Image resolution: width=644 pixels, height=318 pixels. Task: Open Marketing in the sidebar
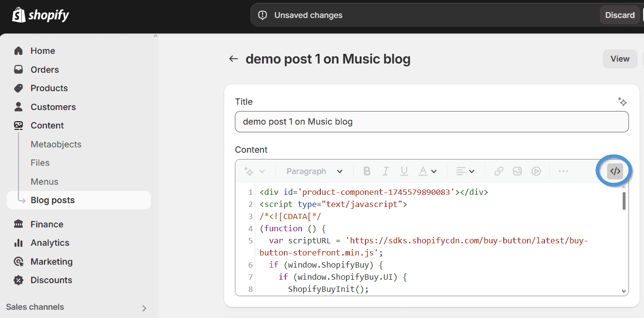[x=51, y=262]
